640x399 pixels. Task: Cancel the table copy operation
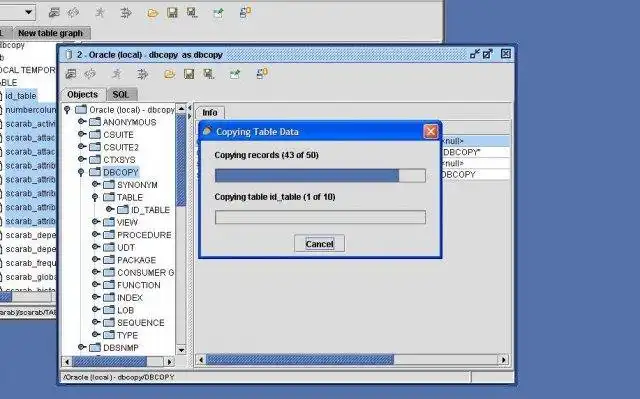(319, 244)
